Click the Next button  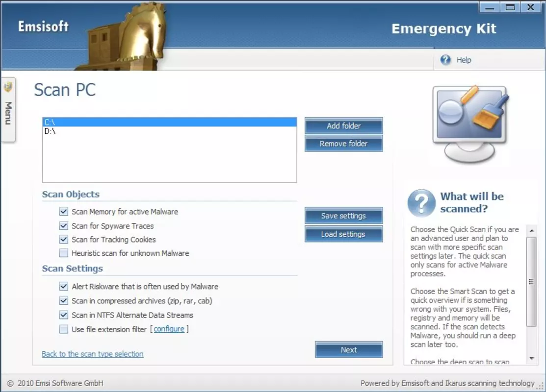coord(349,349)
